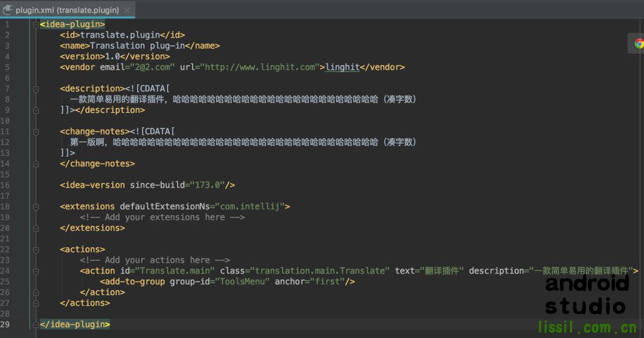Screen dimensions: 644x338
Task: Collapse the actions tag fold marker
Action: pos(36,250)
